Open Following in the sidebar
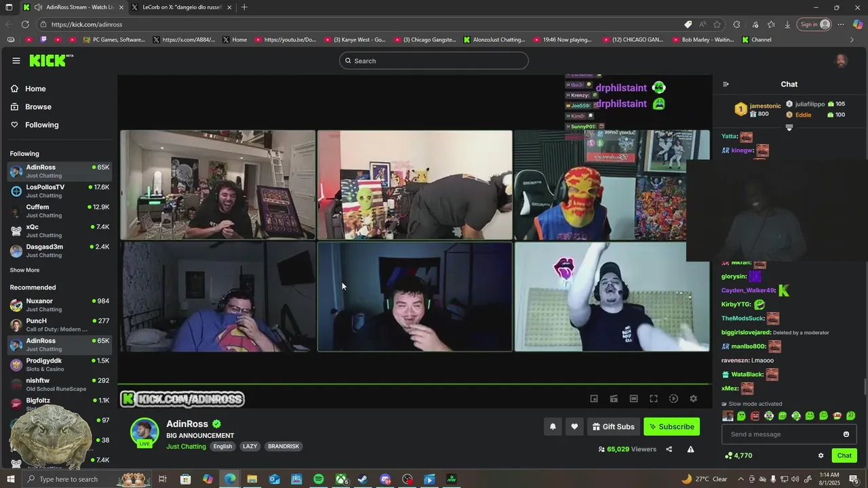 point(35,125)
